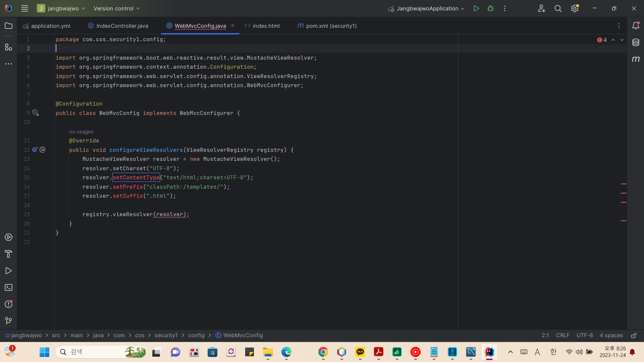
Task: Open editor tabs options menu
Action: (619, 25)
